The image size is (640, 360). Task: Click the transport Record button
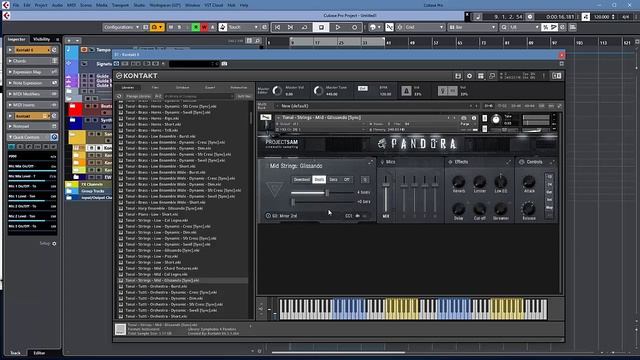(x=354, y=27)
